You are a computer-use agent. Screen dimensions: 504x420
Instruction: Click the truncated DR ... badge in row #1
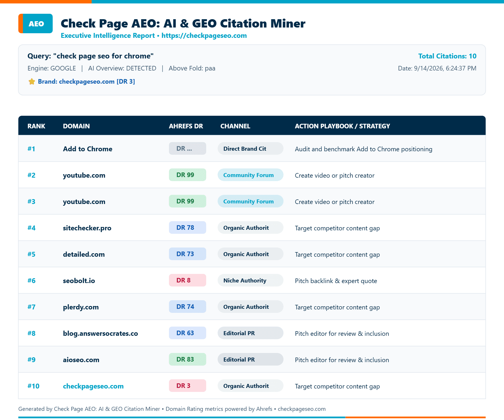pos(187,148)
